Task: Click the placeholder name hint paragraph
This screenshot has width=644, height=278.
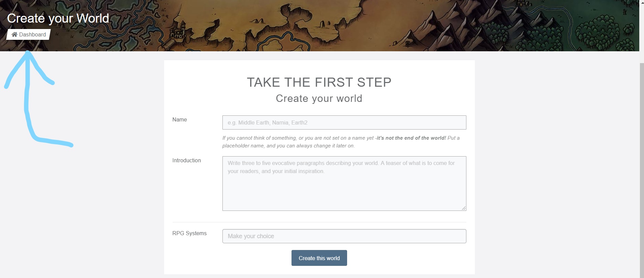Action: click(288, 146)
